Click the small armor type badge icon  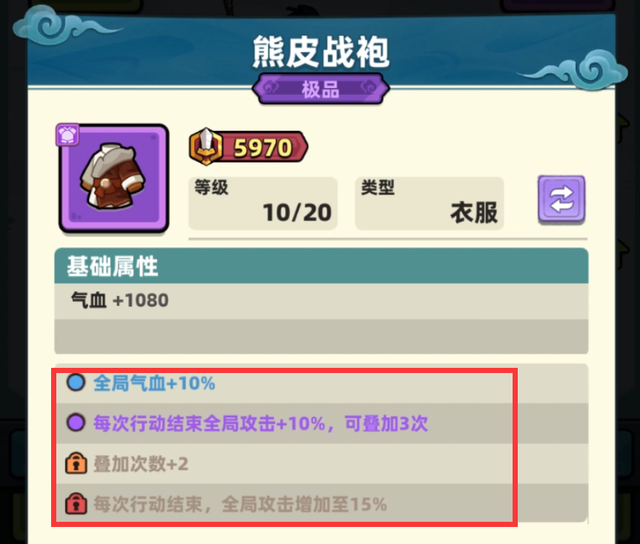(67, 134)
